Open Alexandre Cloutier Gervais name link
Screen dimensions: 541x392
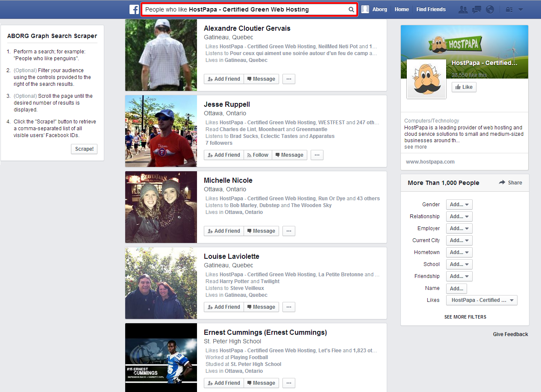coord(247,29)
